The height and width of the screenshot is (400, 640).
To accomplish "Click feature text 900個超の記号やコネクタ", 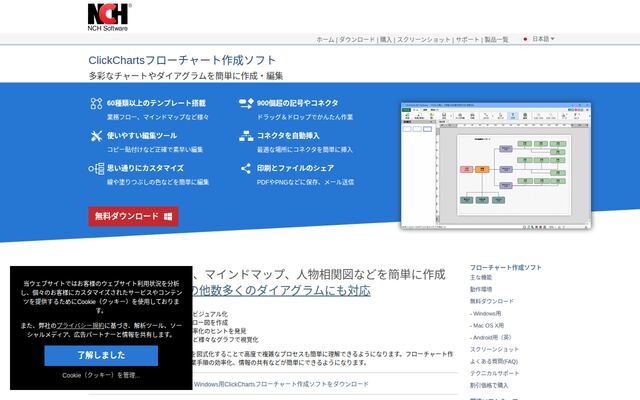I will (298, 103).
